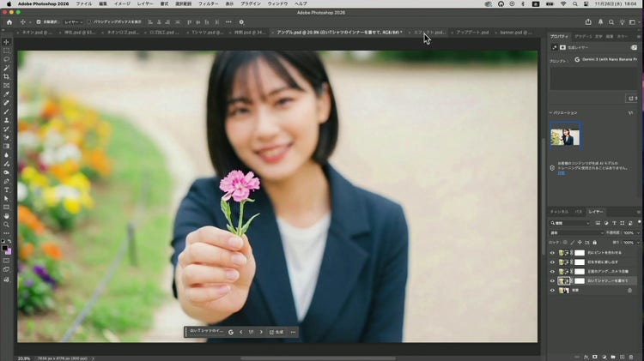644x361 pixels.
Task: Click the Home icon in options bar
Action: pos(8,21)
